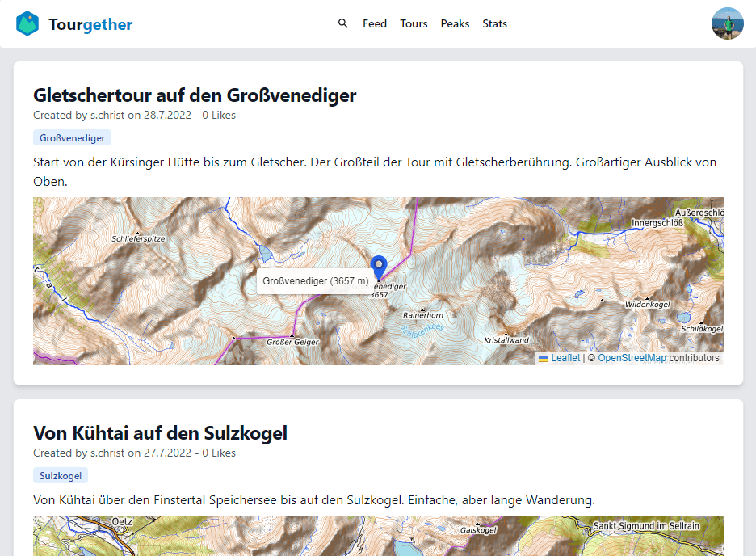756x556 pixels.
Task: Click the Tourgether brand name text
Action: (90, 24)
